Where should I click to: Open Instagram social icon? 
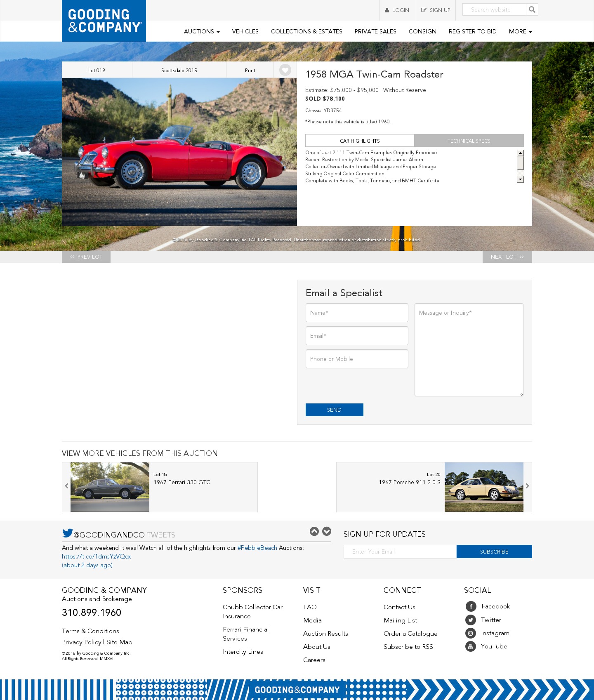coord(471,633)
